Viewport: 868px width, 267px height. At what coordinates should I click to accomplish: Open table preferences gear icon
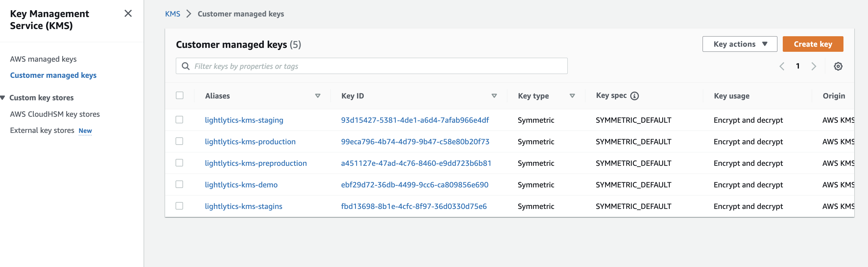pos(838,66)
